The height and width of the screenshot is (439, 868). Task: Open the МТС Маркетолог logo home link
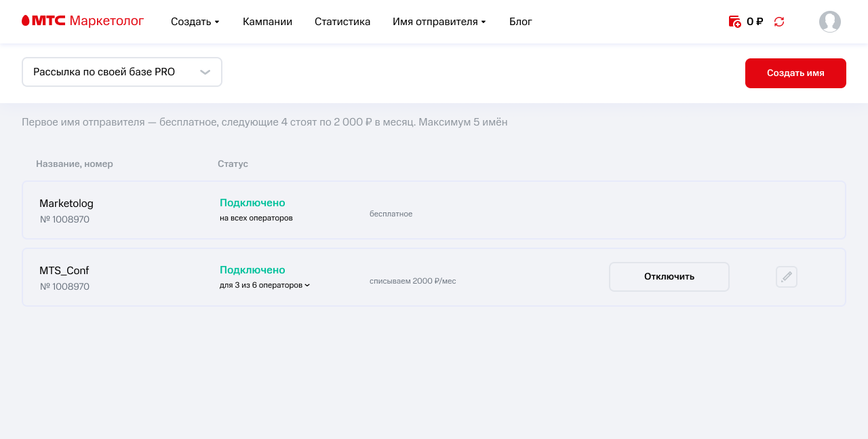[83, 21]
